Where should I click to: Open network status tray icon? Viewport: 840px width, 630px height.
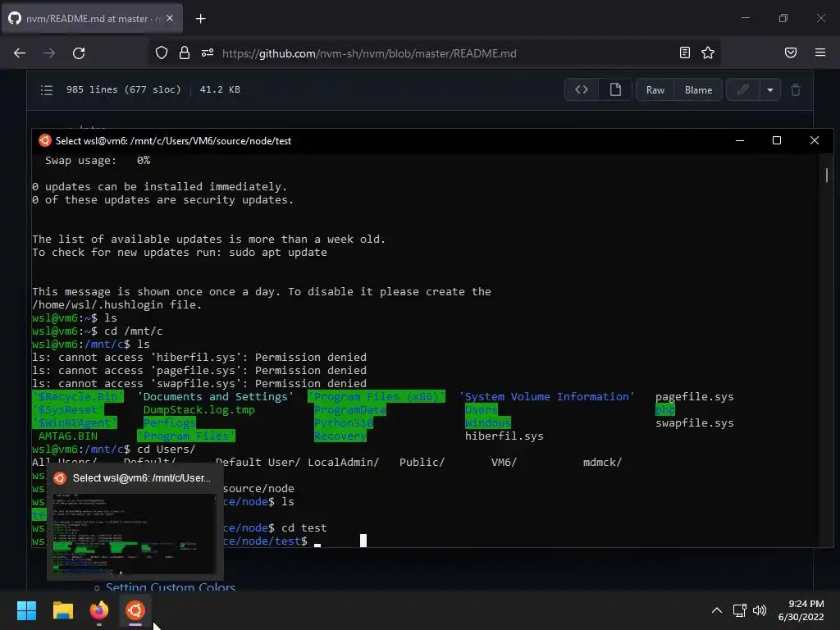(x=740, y=610)
